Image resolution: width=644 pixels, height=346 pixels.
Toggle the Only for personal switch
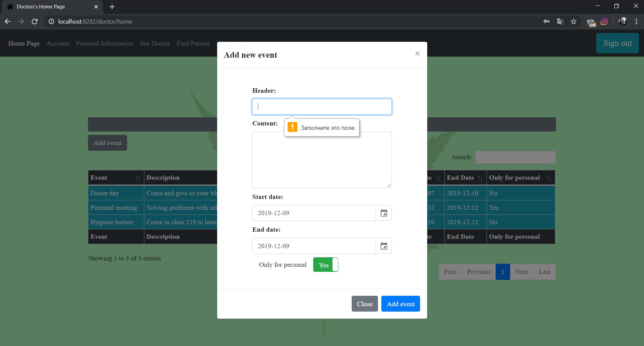(325, 265)
